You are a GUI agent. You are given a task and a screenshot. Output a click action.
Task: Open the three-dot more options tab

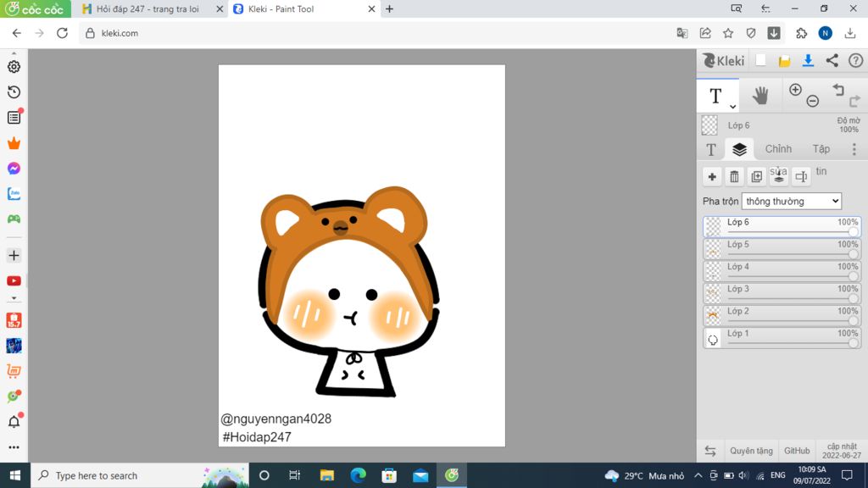click(x=854, y=149)
